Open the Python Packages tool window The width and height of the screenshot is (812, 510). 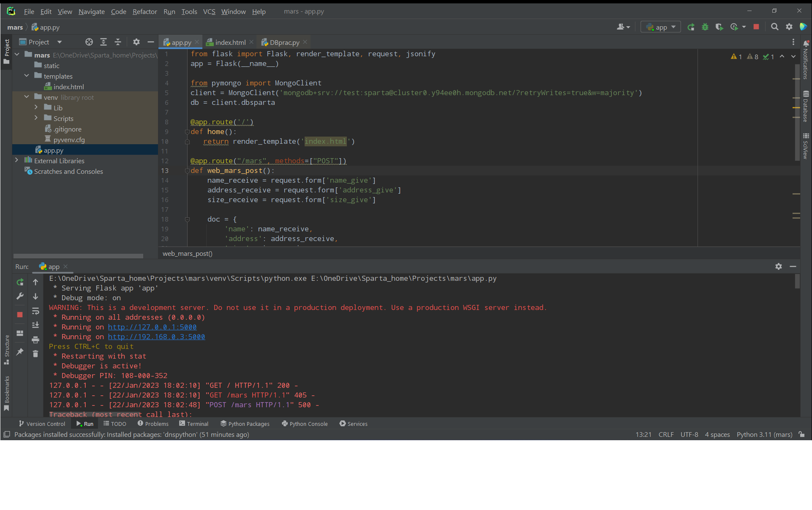click(245, 424)
